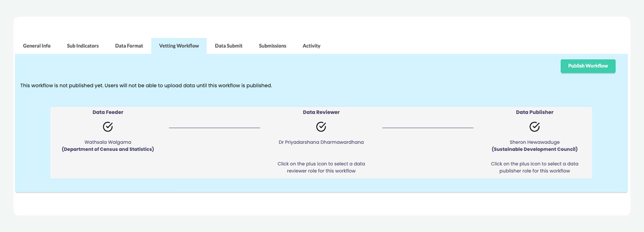644x232 pixels.
Task: Click the Data Reviewer checkmark icon
Action: click(321, 127)
